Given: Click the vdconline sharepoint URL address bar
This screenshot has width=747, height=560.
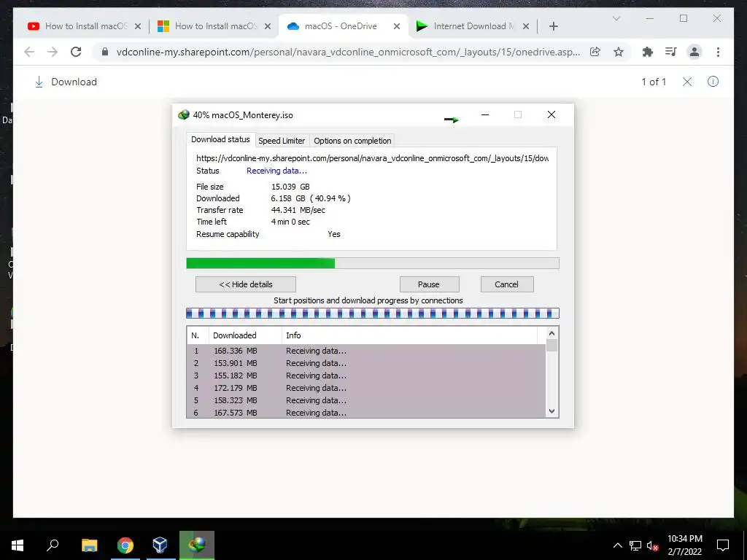Looking at the screenshot, I should point(348,52).
